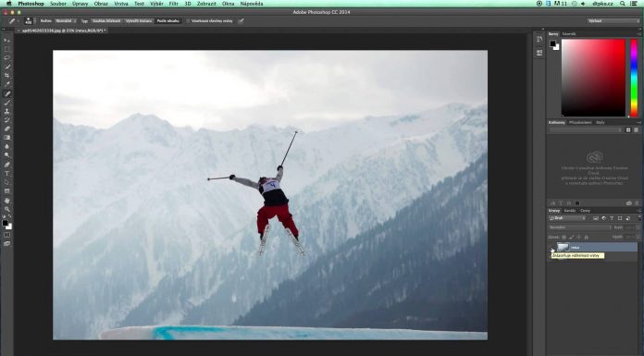Filter layers by type layers
Viewport: 644px width, 356px height.
[x=612, y=218]
